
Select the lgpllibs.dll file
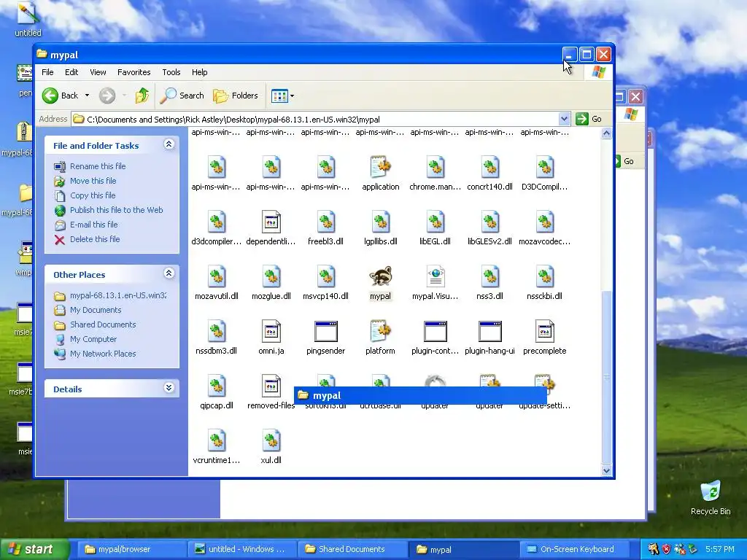pyautogui.click(x=380, y=222)
